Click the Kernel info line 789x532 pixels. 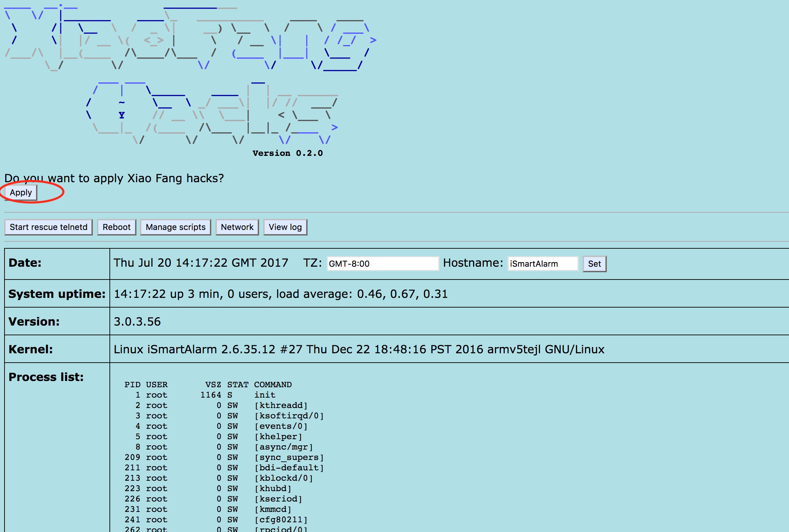click(359, 349)
